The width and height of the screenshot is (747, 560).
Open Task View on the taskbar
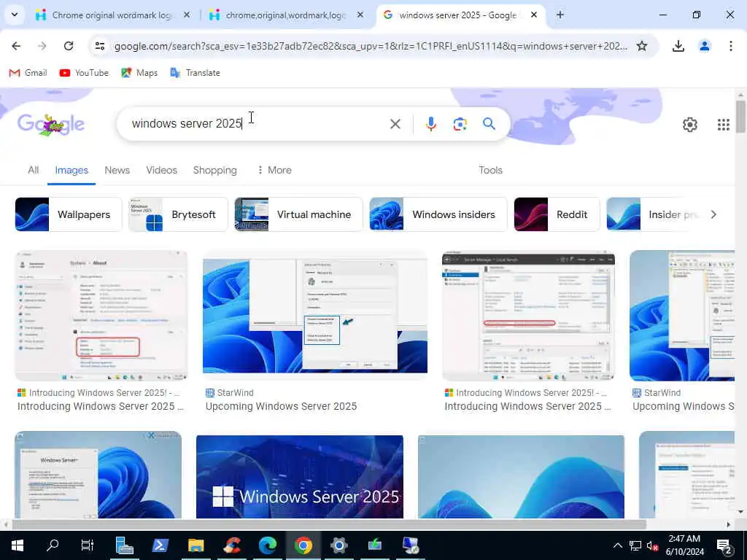click(88, 545)
